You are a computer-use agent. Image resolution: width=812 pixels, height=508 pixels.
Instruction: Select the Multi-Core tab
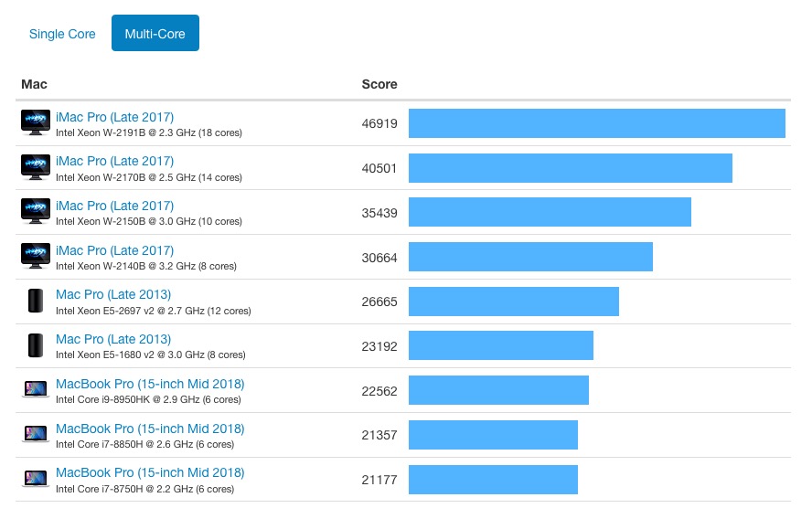(x=155, y=33)
